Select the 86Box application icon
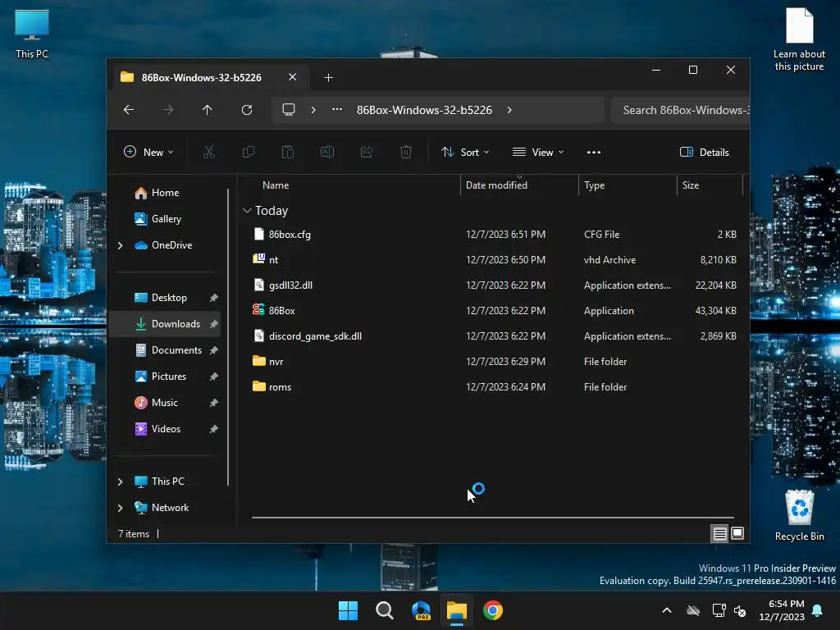 point(258,310)
